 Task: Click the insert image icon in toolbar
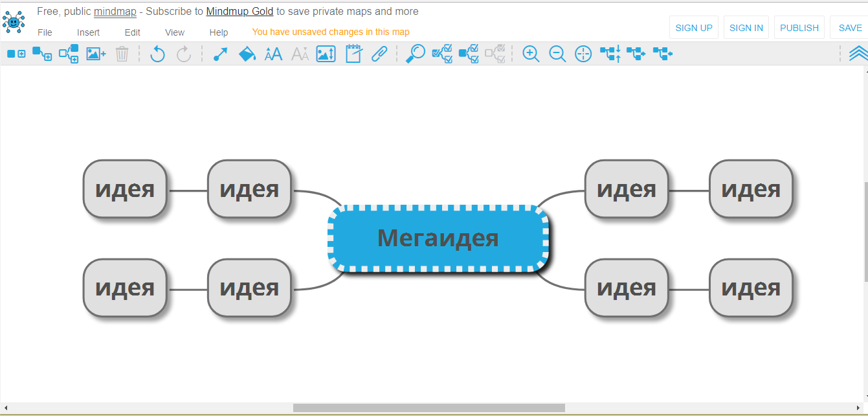[96, 54]
